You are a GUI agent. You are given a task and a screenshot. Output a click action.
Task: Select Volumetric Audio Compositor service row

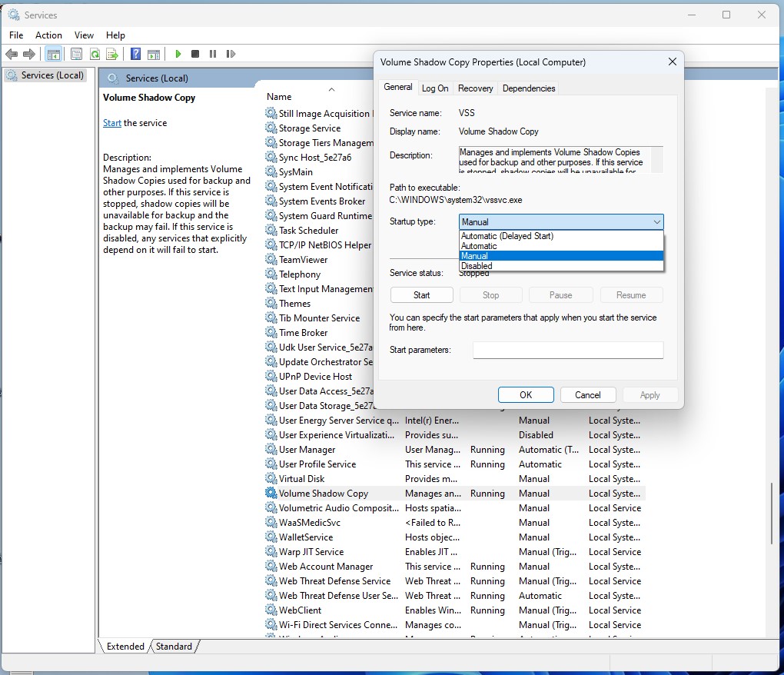(455, 507)
